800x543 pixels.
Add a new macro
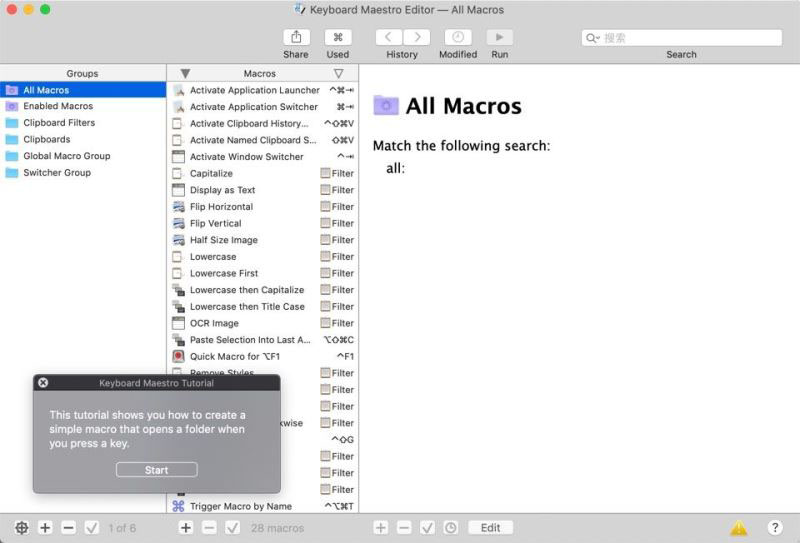pyautogui.click(x=186, y=528)
